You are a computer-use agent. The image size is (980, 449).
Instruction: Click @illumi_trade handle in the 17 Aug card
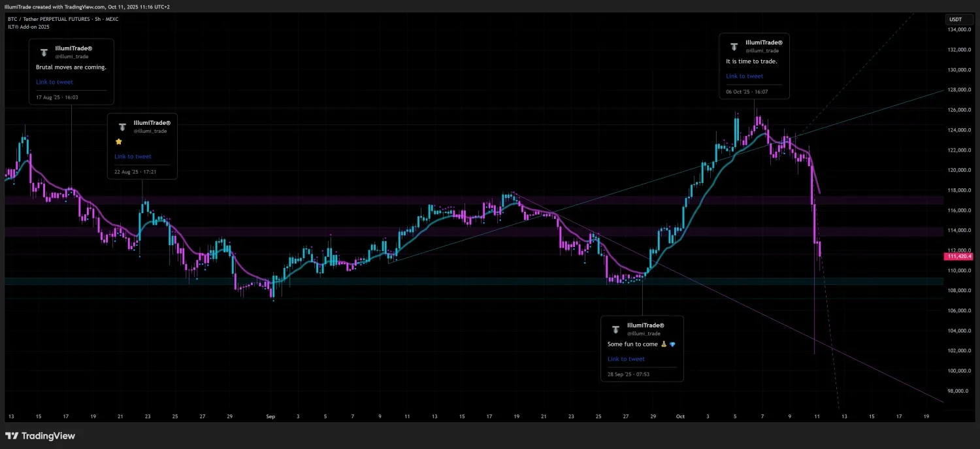tap(72, 57)
